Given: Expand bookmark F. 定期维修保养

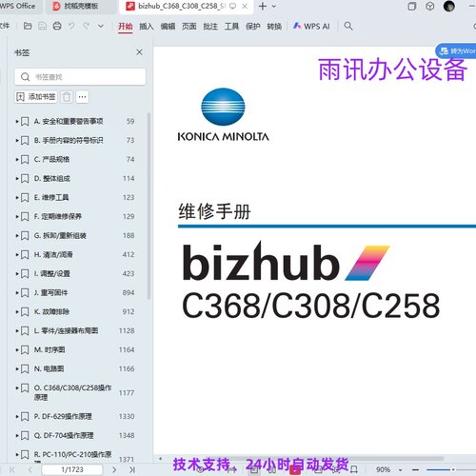Looking at the screenshot, I should (x=17, y=216).
